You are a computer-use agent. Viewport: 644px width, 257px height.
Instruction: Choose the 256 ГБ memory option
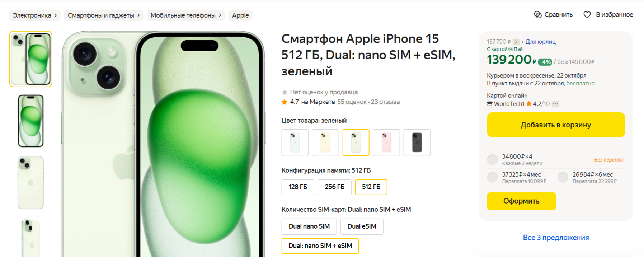[x=334, y=187]
